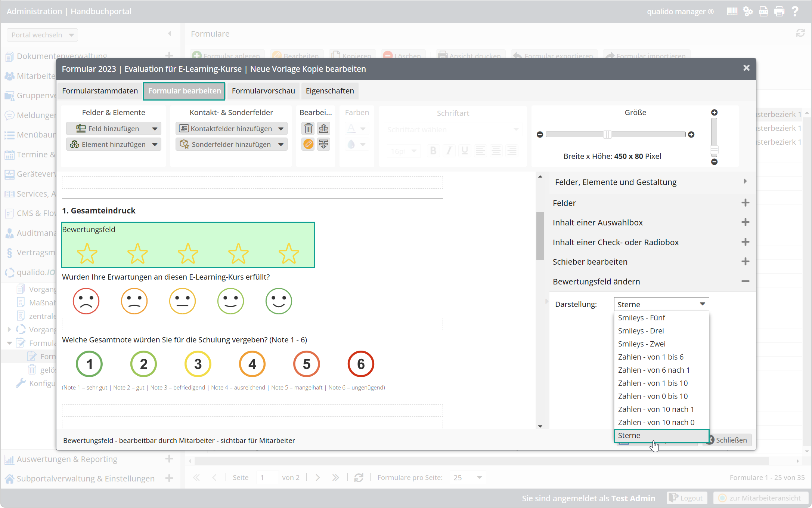Collapse Felder, Elemente und Gestaltung panel arrow
The width and height of the screenshot is (812, 508).
click(745, 181)
